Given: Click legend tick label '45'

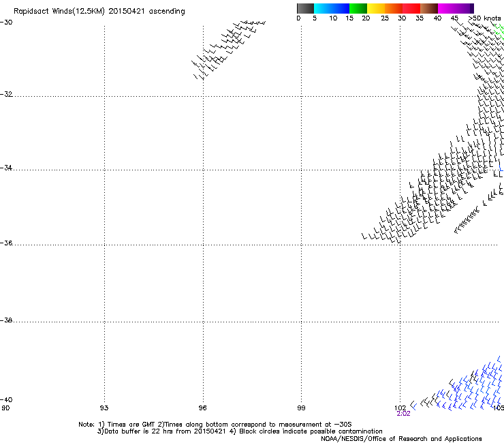Looking at the screenshot, I should pyautogui.click(x=454, y=18).
